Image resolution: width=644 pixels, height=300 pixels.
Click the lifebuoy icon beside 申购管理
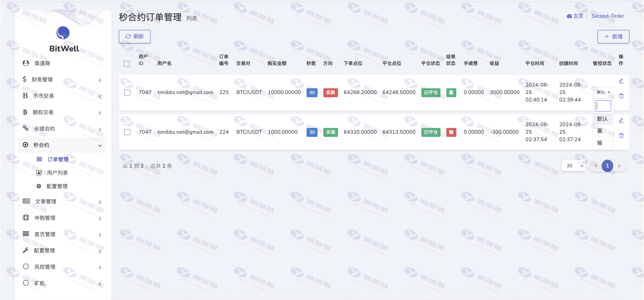(26, 218)
